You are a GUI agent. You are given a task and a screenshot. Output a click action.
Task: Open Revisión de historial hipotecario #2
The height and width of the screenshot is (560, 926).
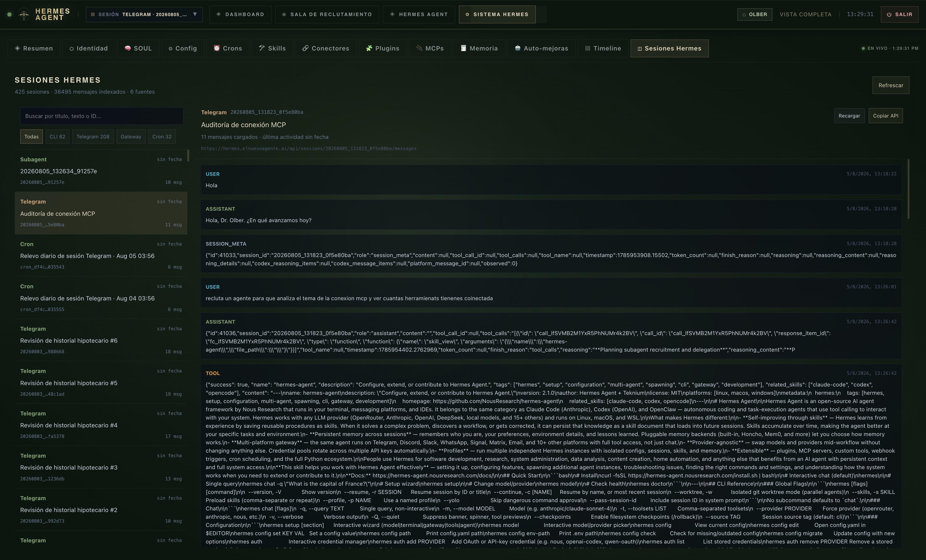click(x=101, y=509)
